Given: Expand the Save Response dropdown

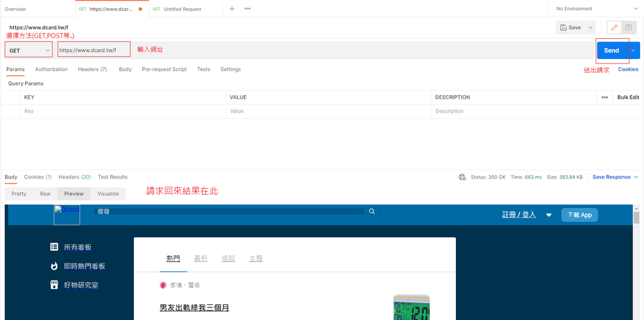Looking at the screenshot, I should tap(636, 177).
